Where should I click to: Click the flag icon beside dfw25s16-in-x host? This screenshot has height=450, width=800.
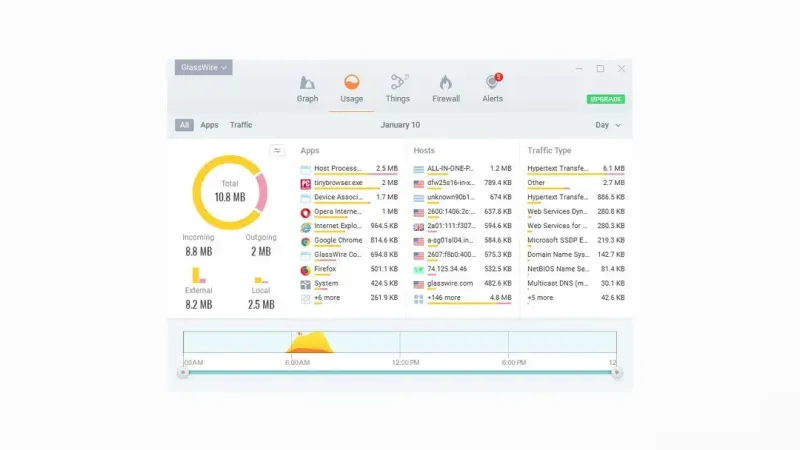click(x=419, y=184)
